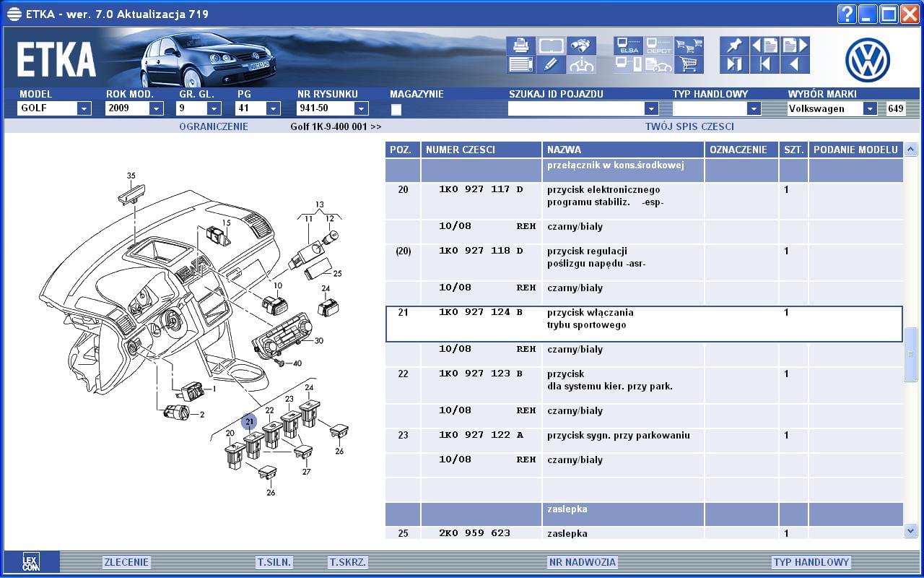Click the parts list scroll down arrow
The image size is (924, 578).
(x=910, y=531)
